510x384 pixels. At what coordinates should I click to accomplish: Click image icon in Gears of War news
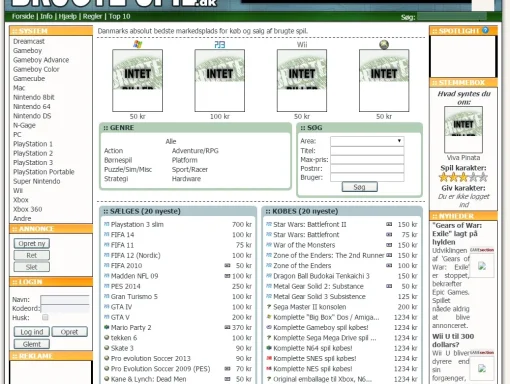click(x=482, y=266)
